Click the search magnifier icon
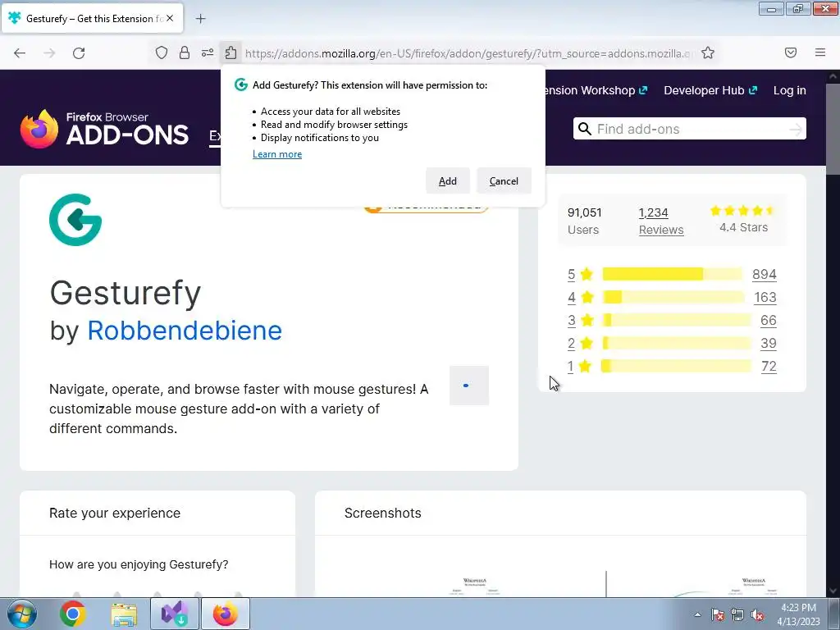 click(585, 129)
